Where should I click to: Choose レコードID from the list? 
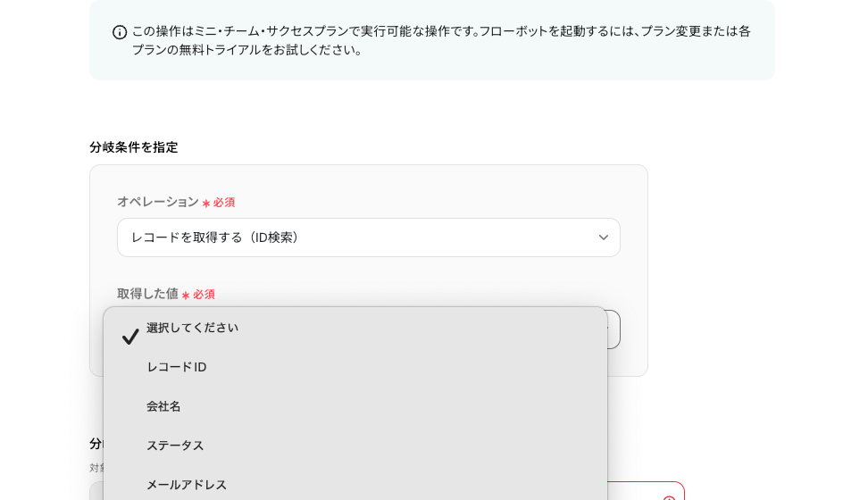[x=176, y=367]
